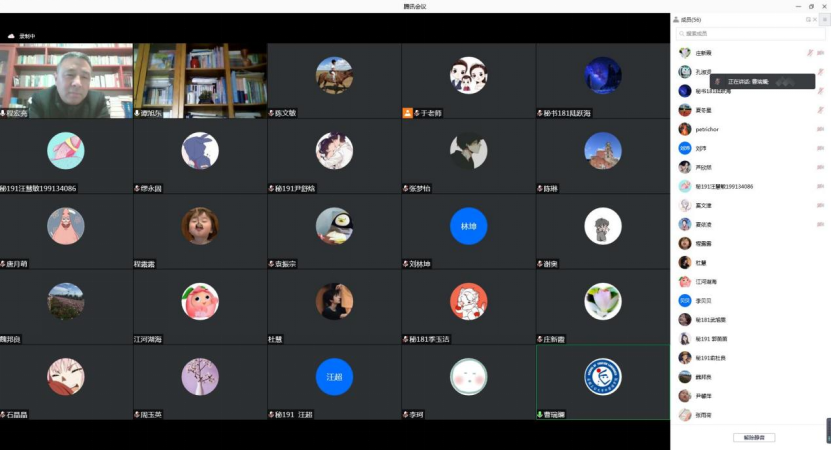Click the microphone icon beside 曹瑞珊's name

point(540,414)
